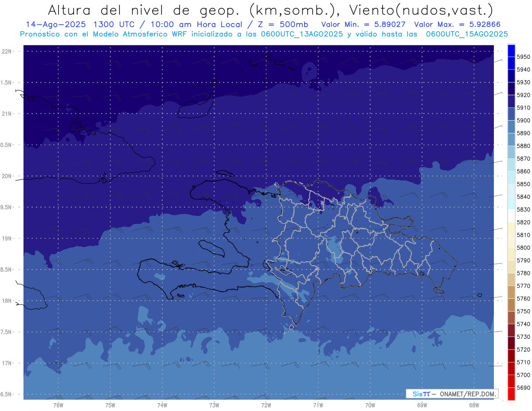Click the 5700 legend value

point(524,375)
